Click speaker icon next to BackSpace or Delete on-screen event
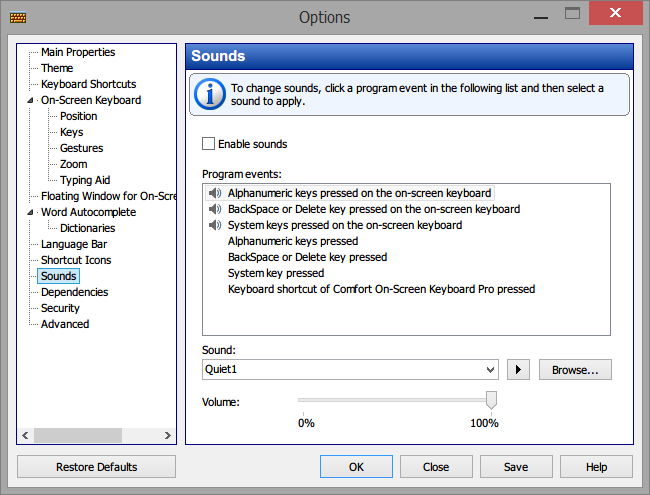650x495 pixels. point(215,209)
